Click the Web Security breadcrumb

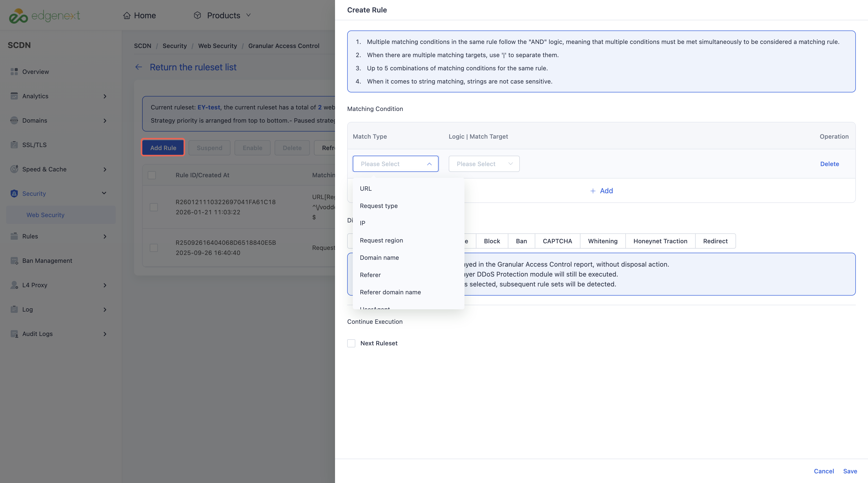coord(217,46)
